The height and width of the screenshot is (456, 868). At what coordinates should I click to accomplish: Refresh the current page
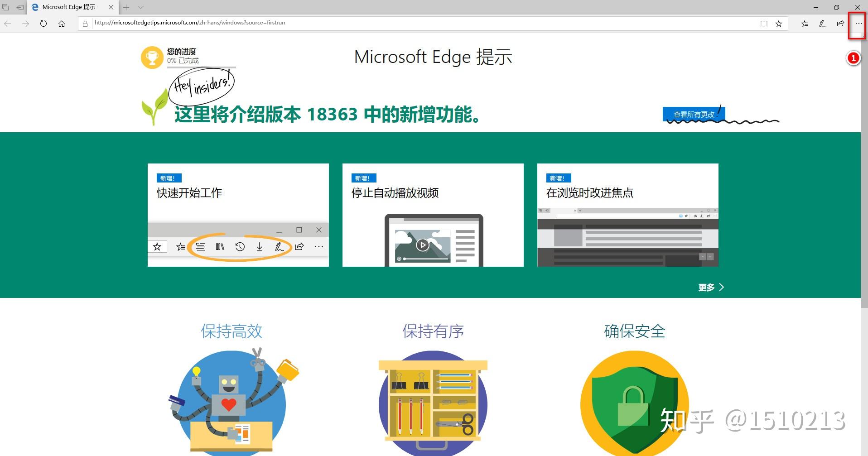43,23
